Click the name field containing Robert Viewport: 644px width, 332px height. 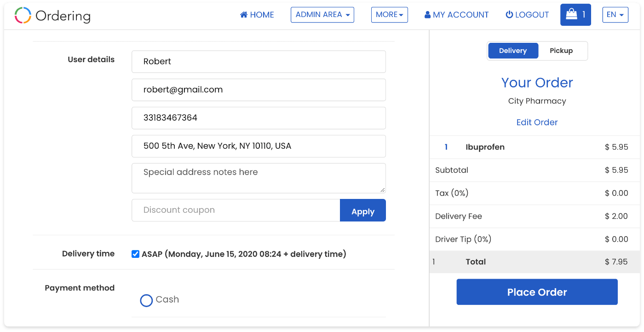pyautogui.click(x=259, y=62)
